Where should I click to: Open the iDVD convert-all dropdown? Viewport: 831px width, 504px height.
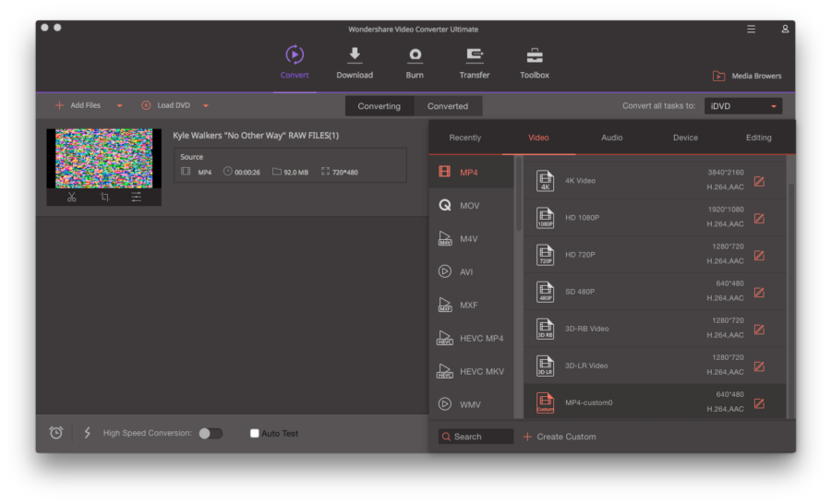(743, 106)
